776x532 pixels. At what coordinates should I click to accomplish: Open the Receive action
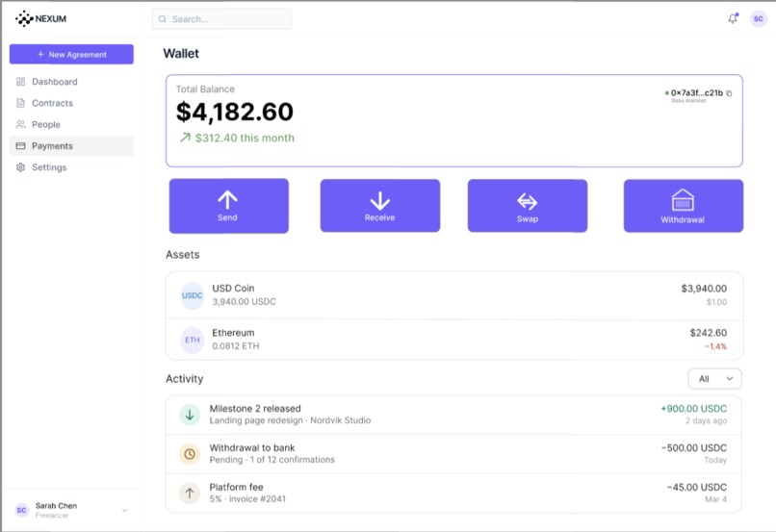pos(379,206)
